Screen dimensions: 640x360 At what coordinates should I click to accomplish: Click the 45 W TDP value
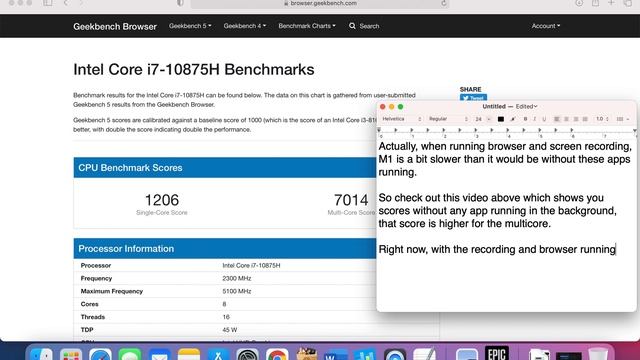pyautogui.click(x=229, y=330)
